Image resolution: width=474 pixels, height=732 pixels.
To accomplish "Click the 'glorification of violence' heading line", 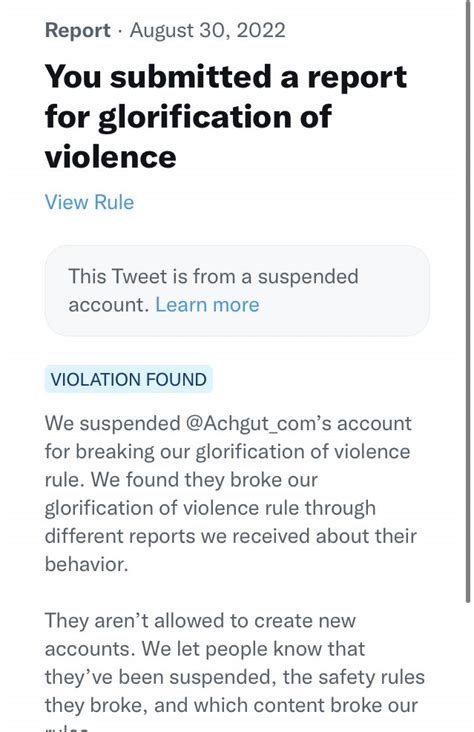I will [188, 117].
